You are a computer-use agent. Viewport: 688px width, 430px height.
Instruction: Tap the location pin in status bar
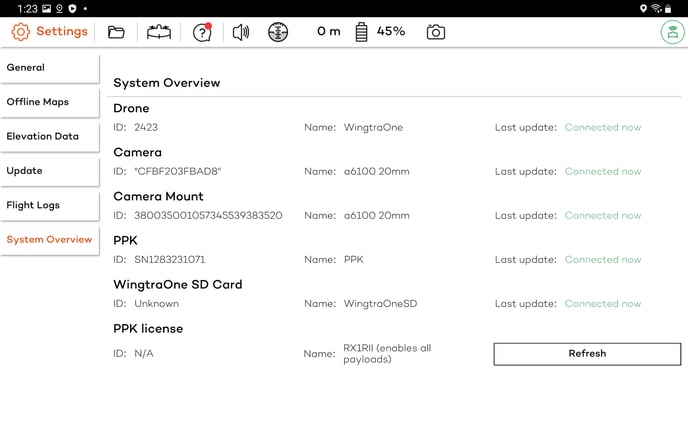point(643,8)
